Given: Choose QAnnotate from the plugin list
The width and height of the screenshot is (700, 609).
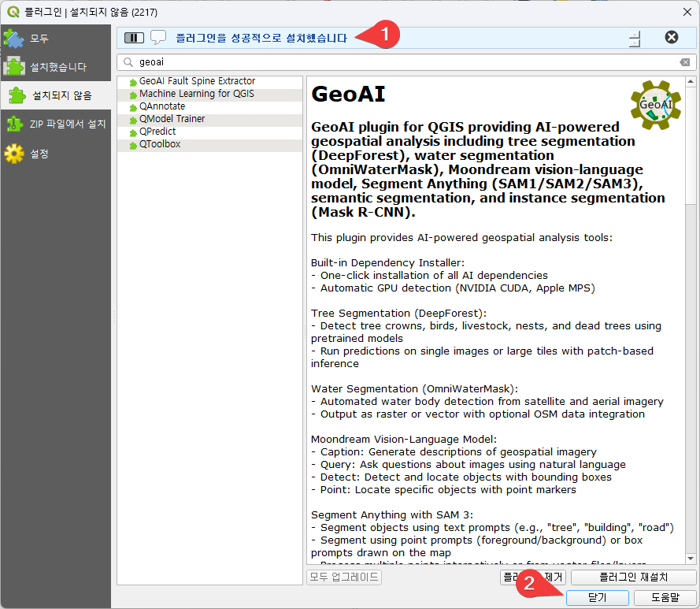Looking at the screenshot, I should [162, 106].
